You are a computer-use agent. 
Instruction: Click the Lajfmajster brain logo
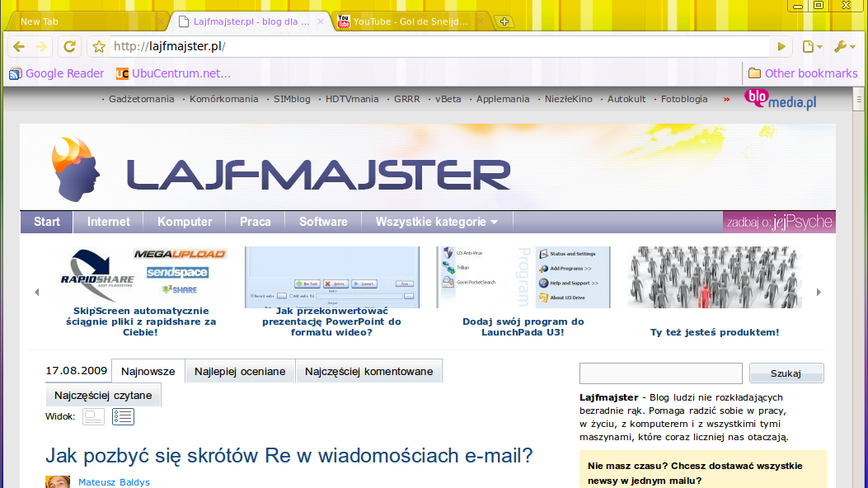point(73,167)
